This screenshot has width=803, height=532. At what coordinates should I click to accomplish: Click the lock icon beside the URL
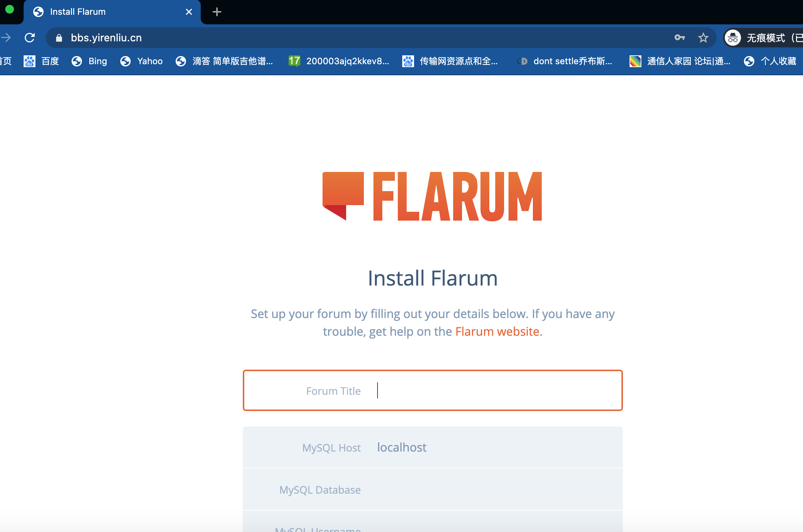tap(59, 38)
